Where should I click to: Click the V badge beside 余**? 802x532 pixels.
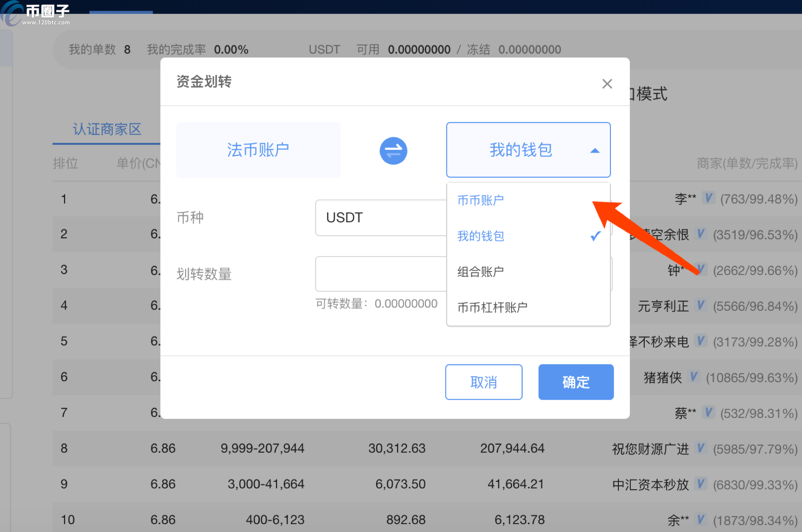pyautogui.click(x=701, y=520)
